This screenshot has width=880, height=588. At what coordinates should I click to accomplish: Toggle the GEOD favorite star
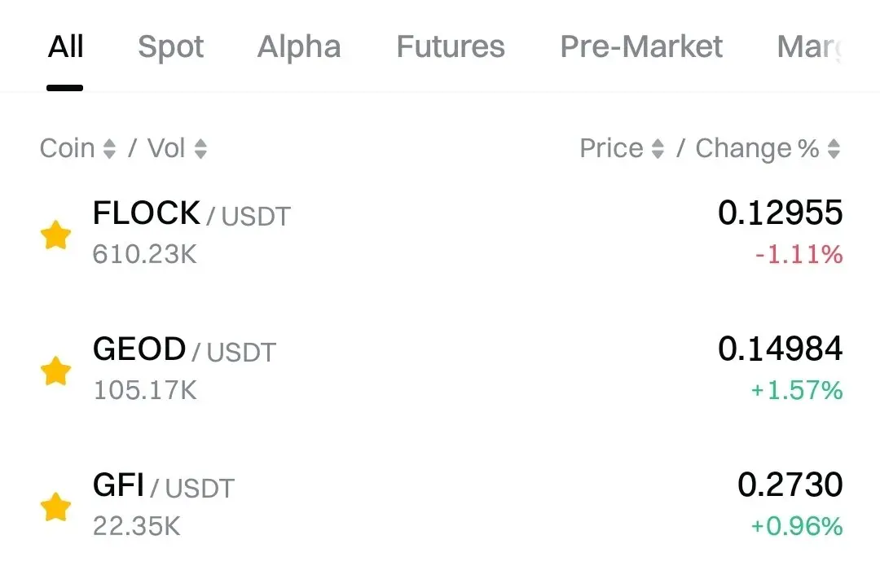click(x=56, y=371)
